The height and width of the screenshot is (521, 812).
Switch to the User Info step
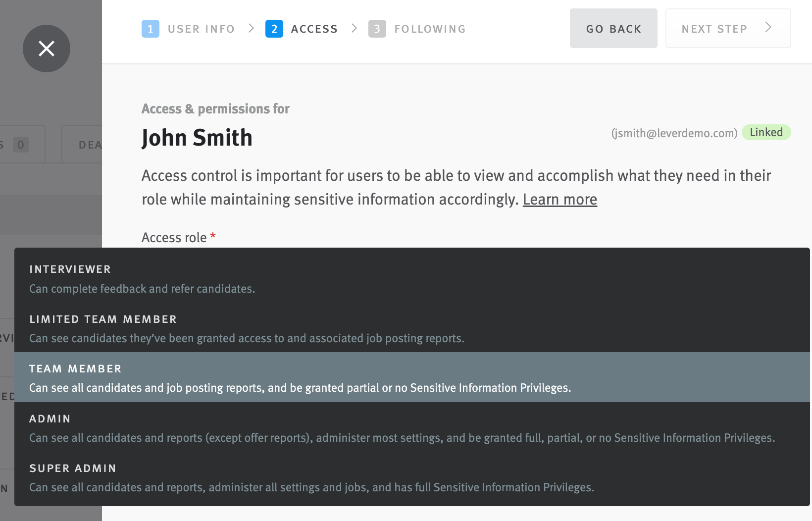pyautogui.click(x=201, y=29)
